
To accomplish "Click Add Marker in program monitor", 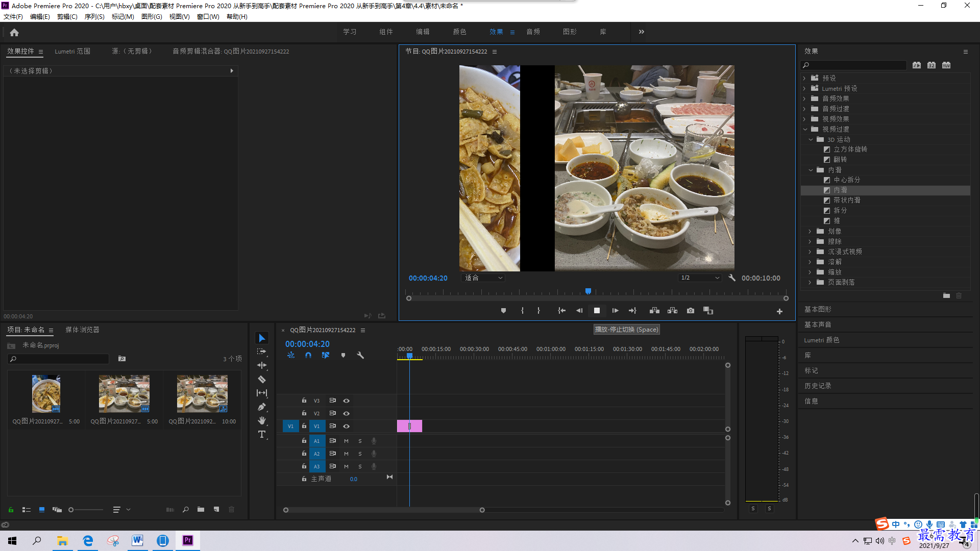I will (x=503, y=311).
